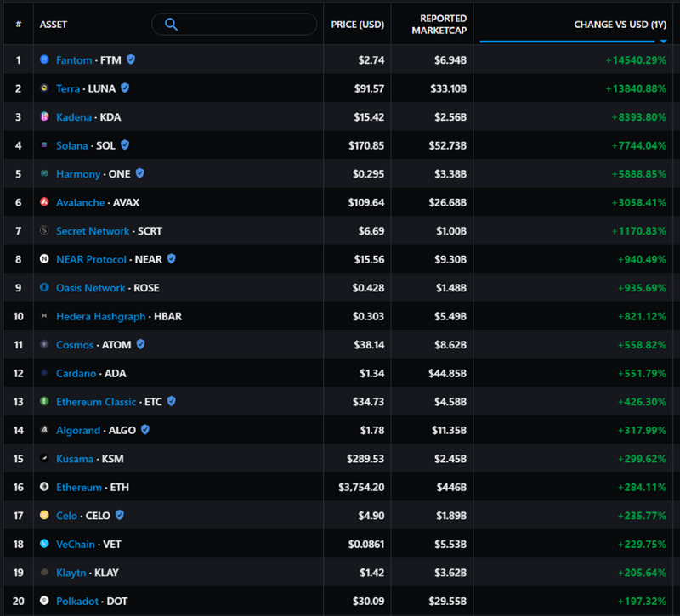The height and width of the screenshot is (616, 680).
Task: Open the Secret Network asset link
Action: tap(93, 231)
